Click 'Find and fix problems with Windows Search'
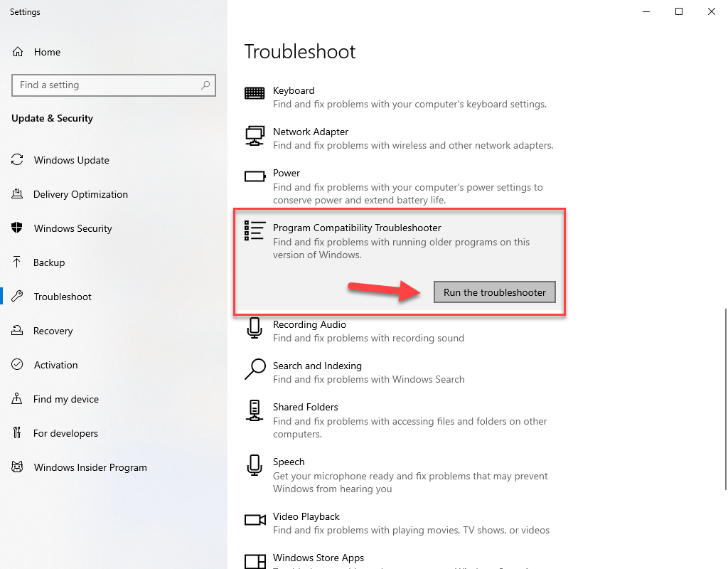Screen dimensions: 728x569 369,380
